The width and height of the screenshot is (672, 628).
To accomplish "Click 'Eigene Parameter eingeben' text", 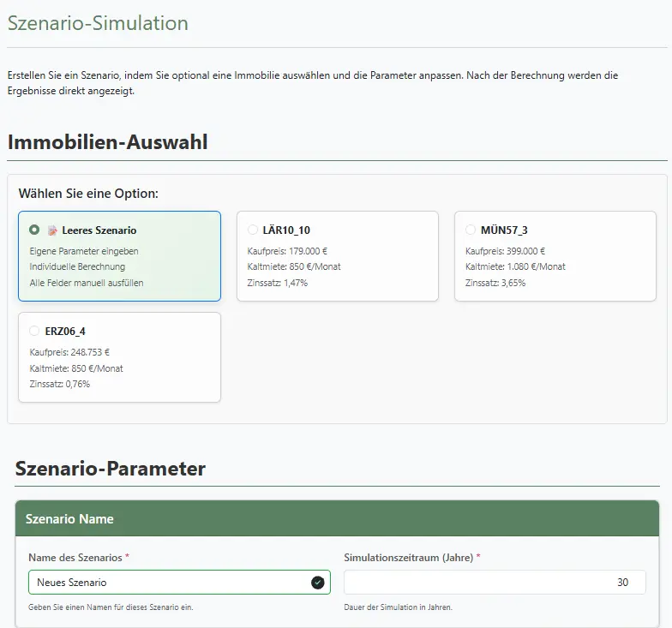I will click(x=84, y=251).
